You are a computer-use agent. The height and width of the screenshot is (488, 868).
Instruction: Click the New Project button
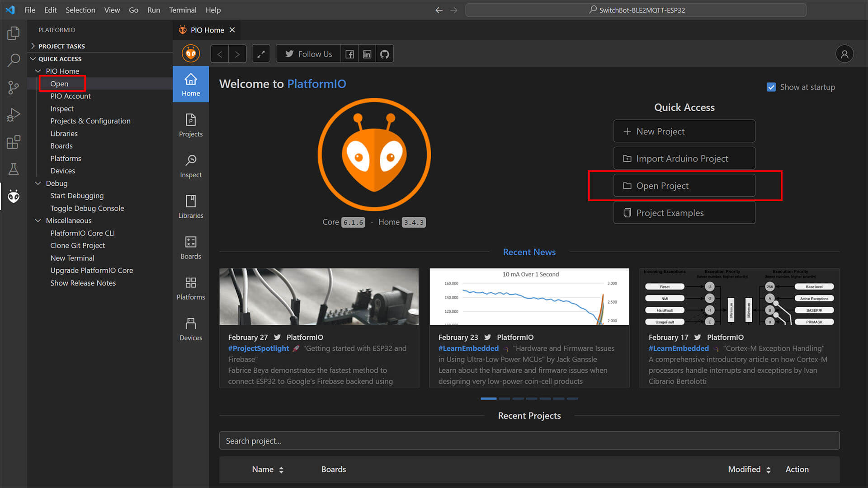pyautogui.click(x=684, y=131)
